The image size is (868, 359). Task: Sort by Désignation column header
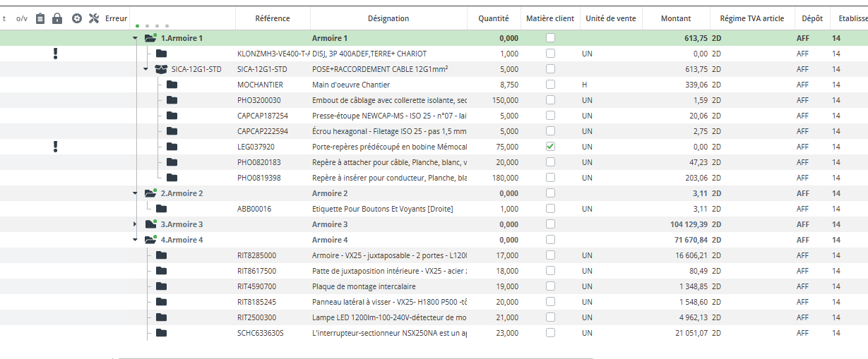(x=388, y=18)
